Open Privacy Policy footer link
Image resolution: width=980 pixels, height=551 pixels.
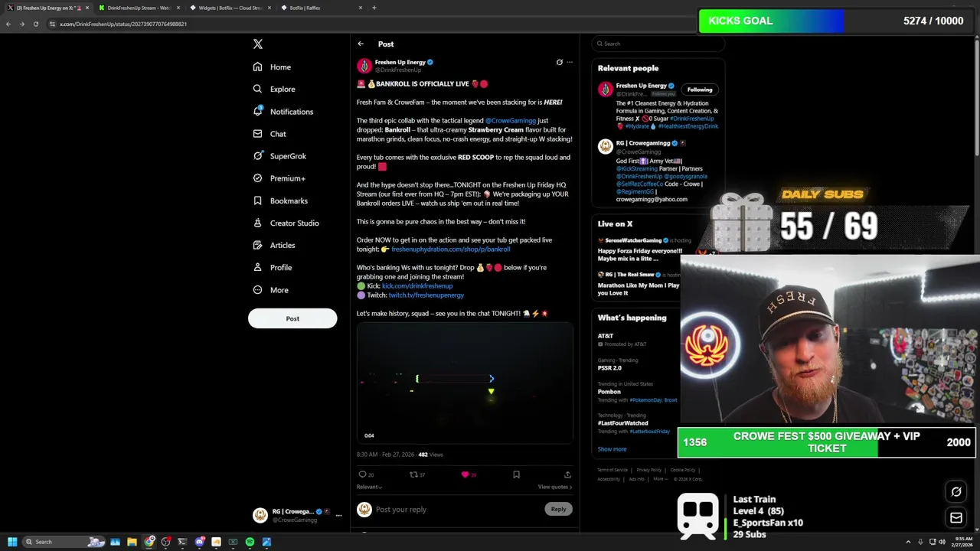click(648, 470)
